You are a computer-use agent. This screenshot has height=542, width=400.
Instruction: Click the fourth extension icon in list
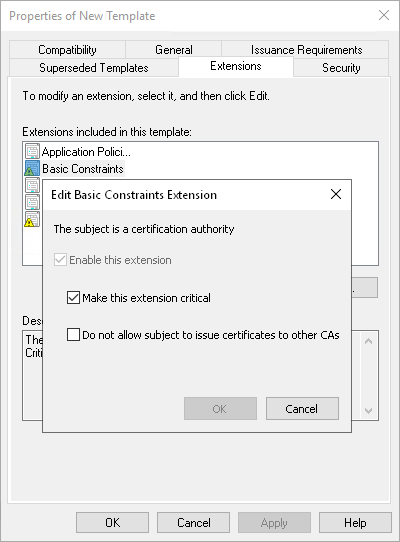pos(32,202)
